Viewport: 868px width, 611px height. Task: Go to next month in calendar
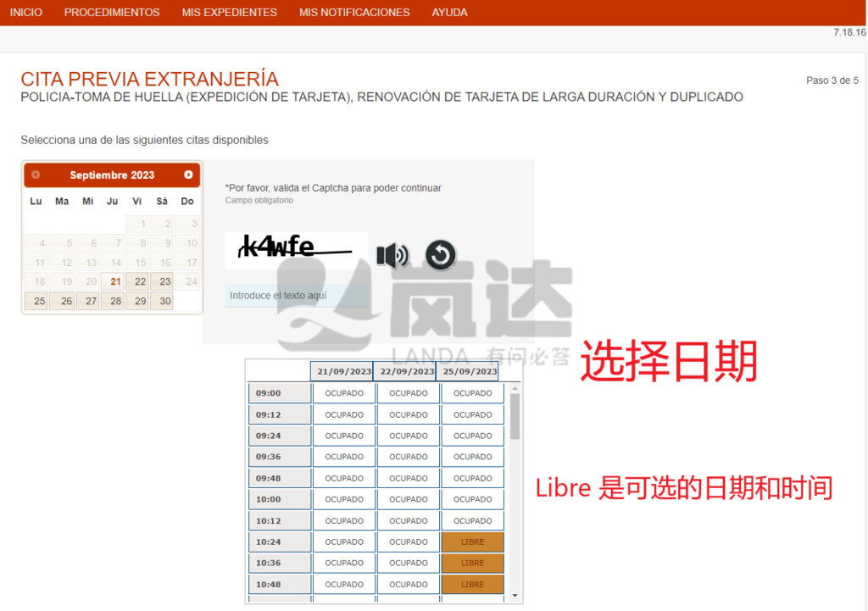click(188, 175)
